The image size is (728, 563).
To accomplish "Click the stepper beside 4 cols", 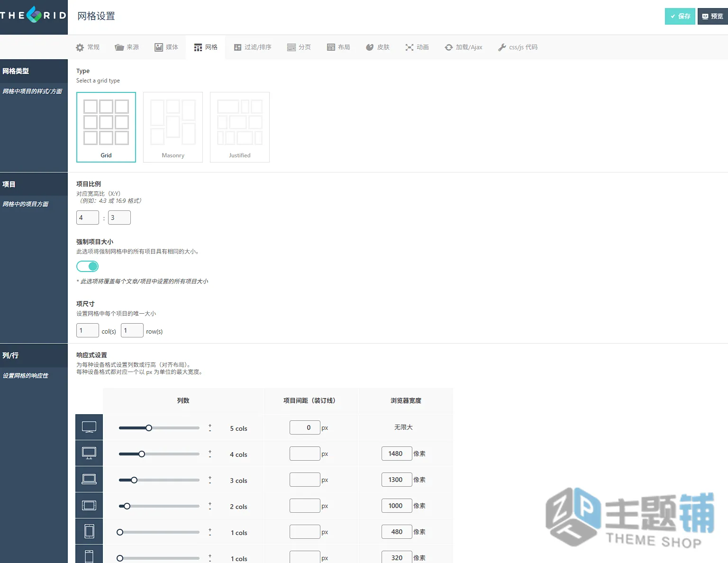I will 210,454.
